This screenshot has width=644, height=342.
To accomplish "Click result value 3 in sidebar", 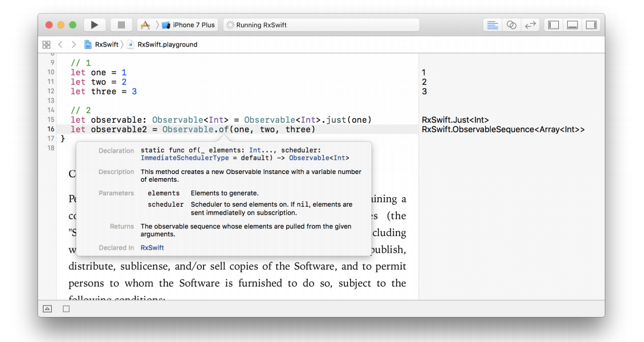I will (x=424, y=91).
